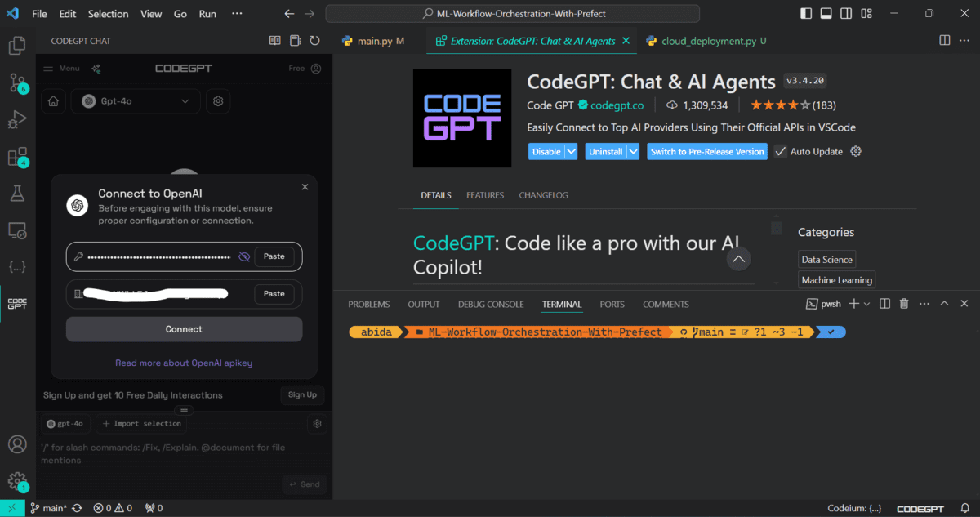Image resolution: width=980 pixels, height=517 pixels.
Task: Toggle the Auto Update checkbox
Action: [x=780, y=151]
